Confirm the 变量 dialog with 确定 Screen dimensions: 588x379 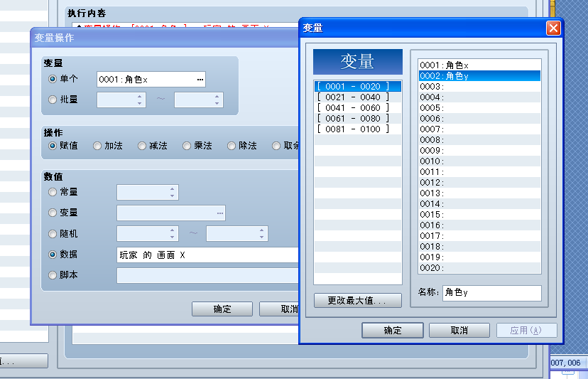(393, 330)
